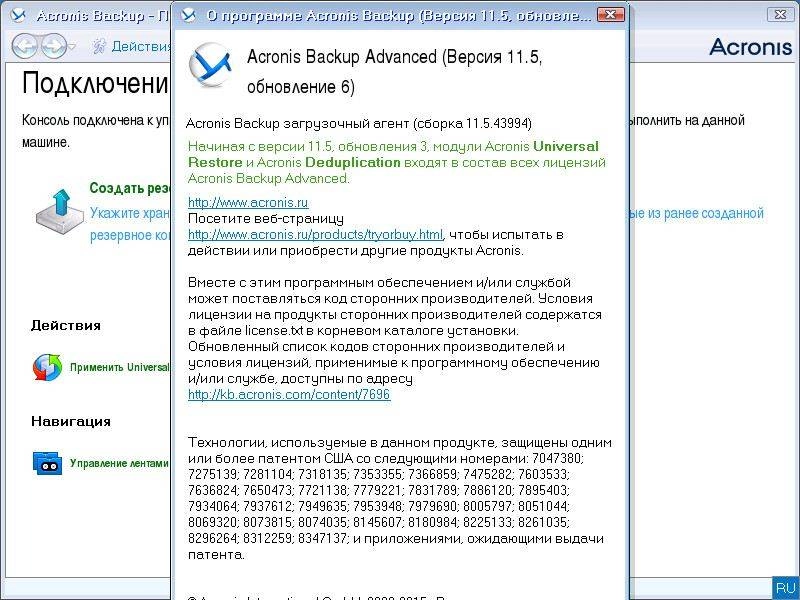
Task: Click the backup drive icon with arrow
Action: coord(60,212)
